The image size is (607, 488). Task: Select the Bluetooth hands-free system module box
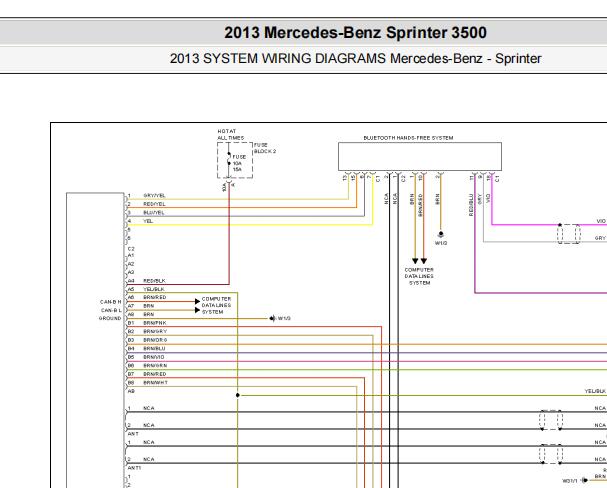pyautogui.click(x=420, y=156)
